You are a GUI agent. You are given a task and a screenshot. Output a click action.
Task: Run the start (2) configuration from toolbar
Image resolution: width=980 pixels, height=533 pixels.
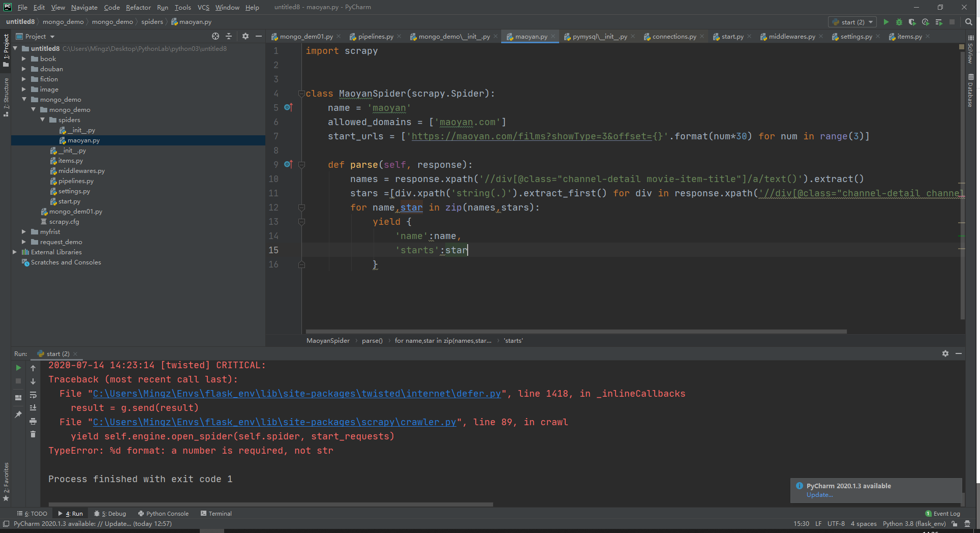click(x=886, y=22)
